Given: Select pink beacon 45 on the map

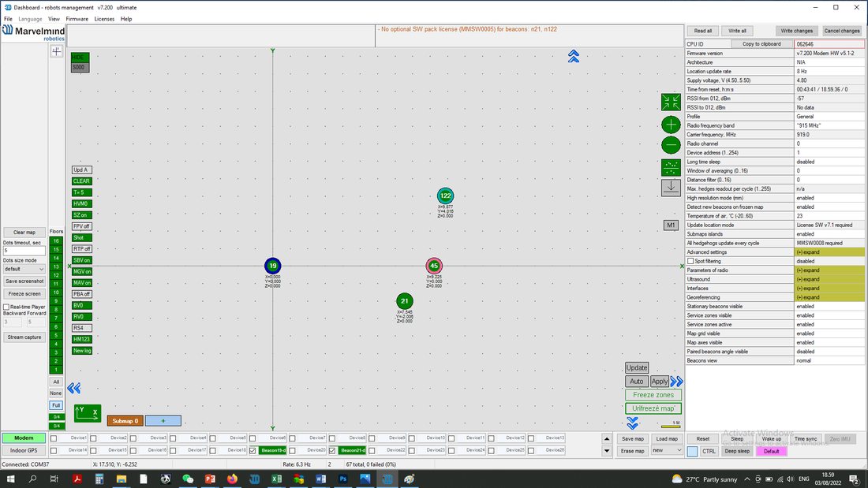Looking at the screenshot, I should point(434,266).
